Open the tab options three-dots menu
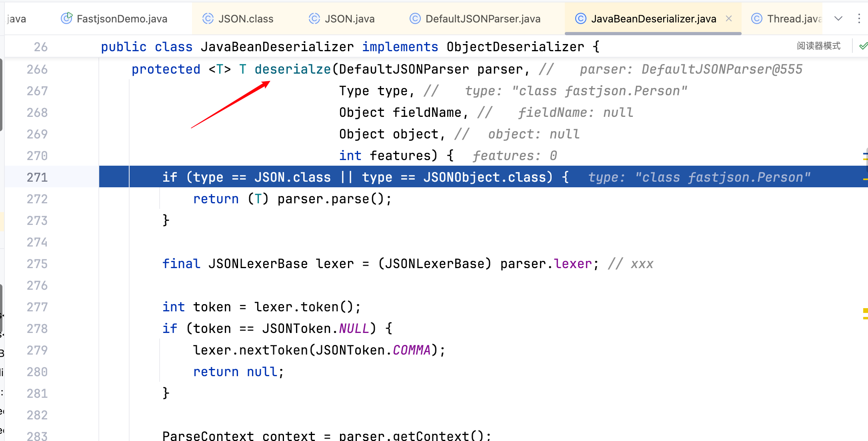This screenshot has height=441, width=868. [x=859, y=18]
